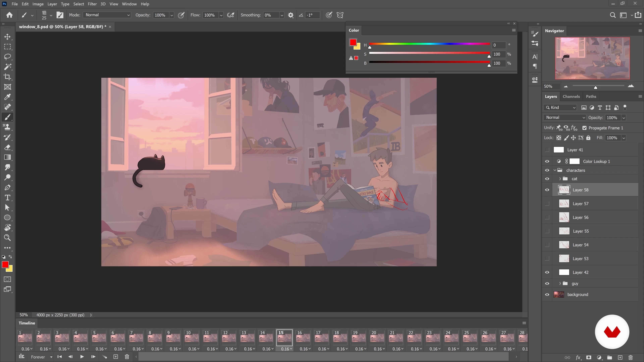Select the Clone Stamp tool

[x=8, y=127]
